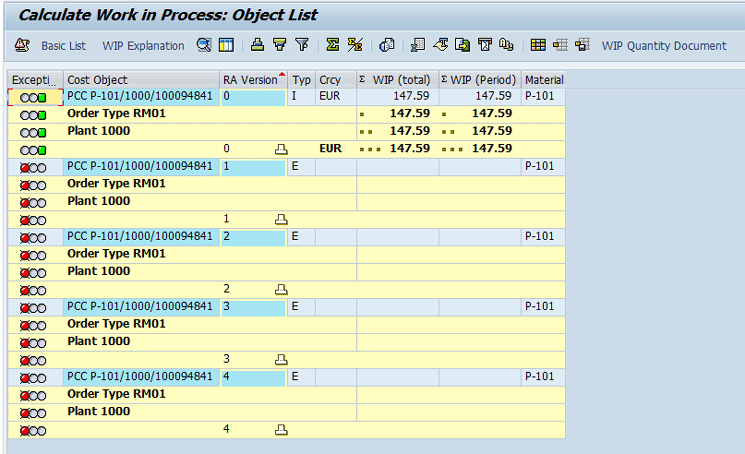Click the Details magnifier icon
Screen dimensions: 745x454
[204, 45]
